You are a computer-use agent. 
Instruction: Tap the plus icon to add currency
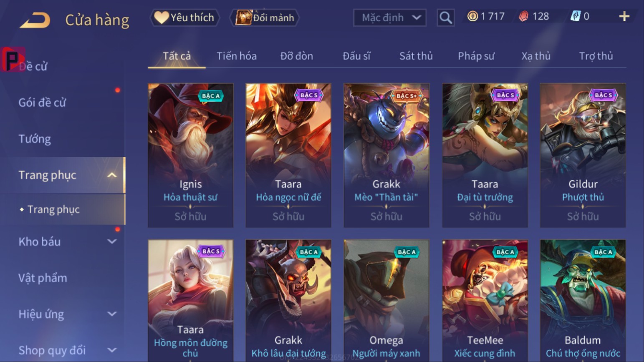[x=624, y=17]
